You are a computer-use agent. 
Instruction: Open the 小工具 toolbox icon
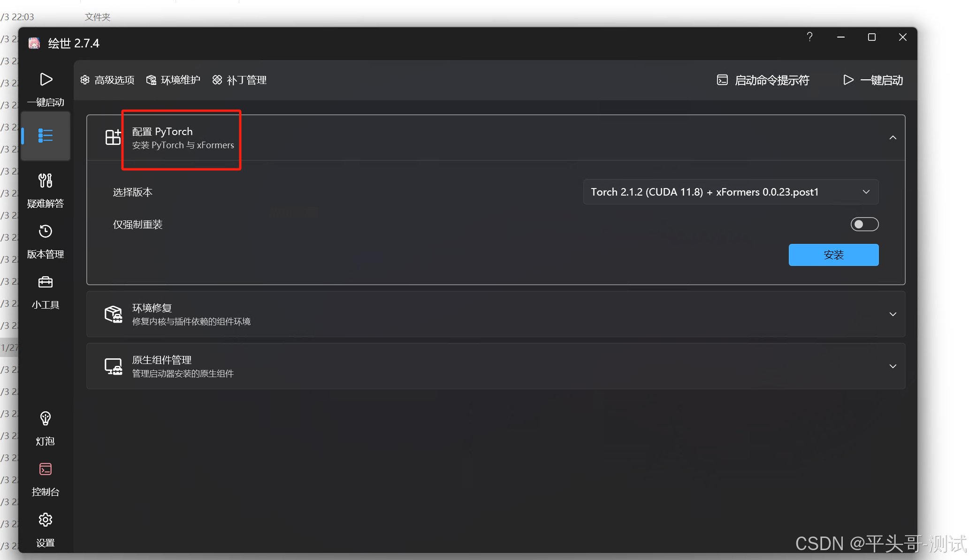click(x=46, y=282)
